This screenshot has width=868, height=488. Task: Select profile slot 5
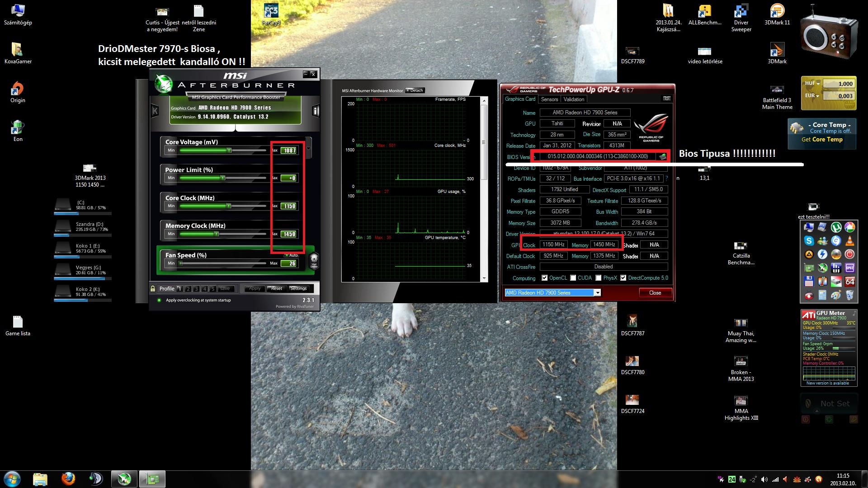coord(213,289)
